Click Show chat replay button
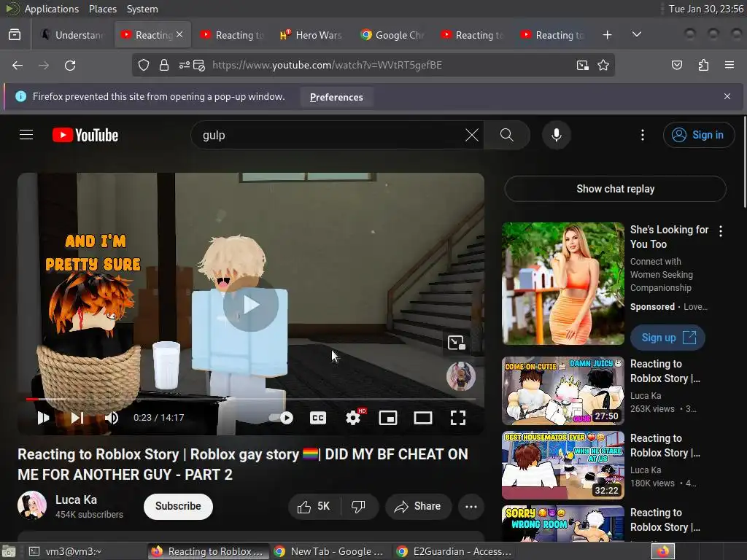The image size is (747, 560). 615,189
